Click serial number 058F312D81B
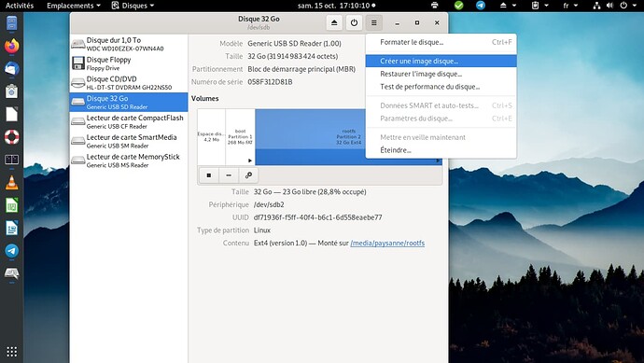The image size is (644, 363). coord(270,82)
